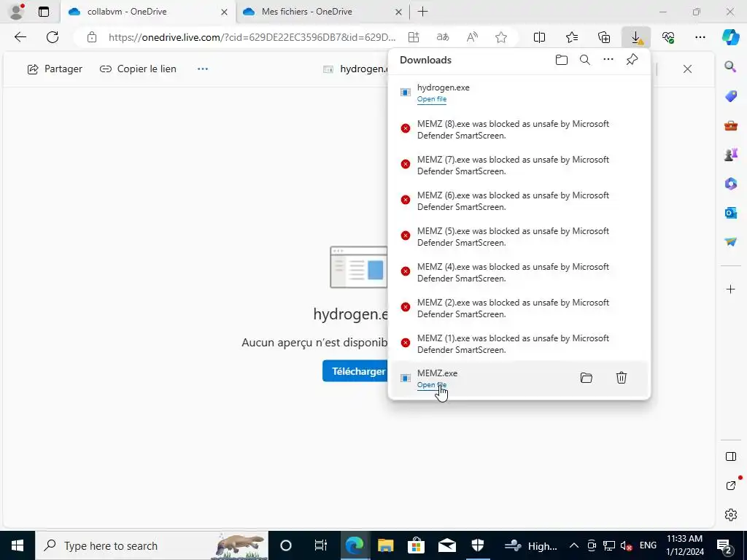
Task: Open the sidebar Search icon
Action: tap(730, 66)
